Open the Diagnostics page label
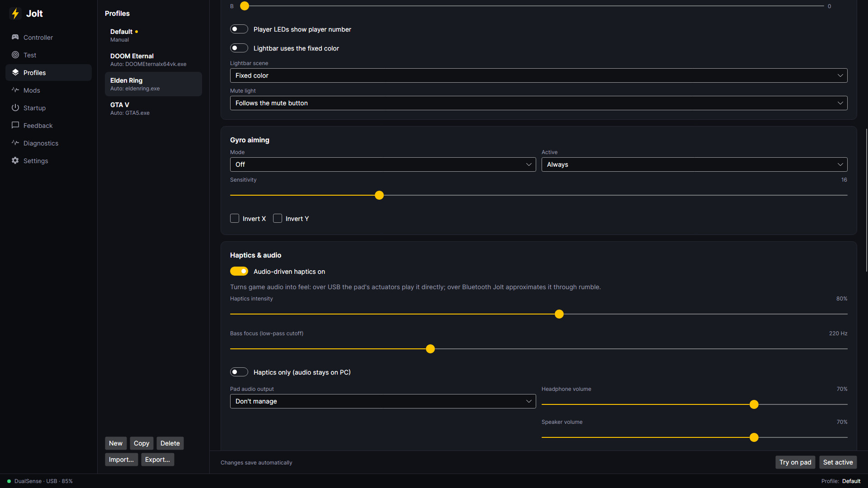Viewport: 868px width, 488px height. [x=41, y=143]
